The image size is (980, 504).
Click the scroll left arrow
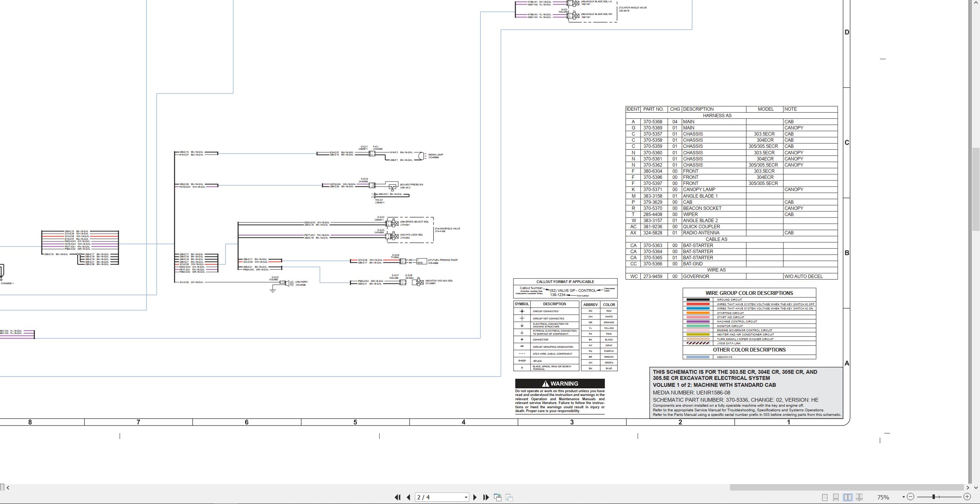(8, 488)
